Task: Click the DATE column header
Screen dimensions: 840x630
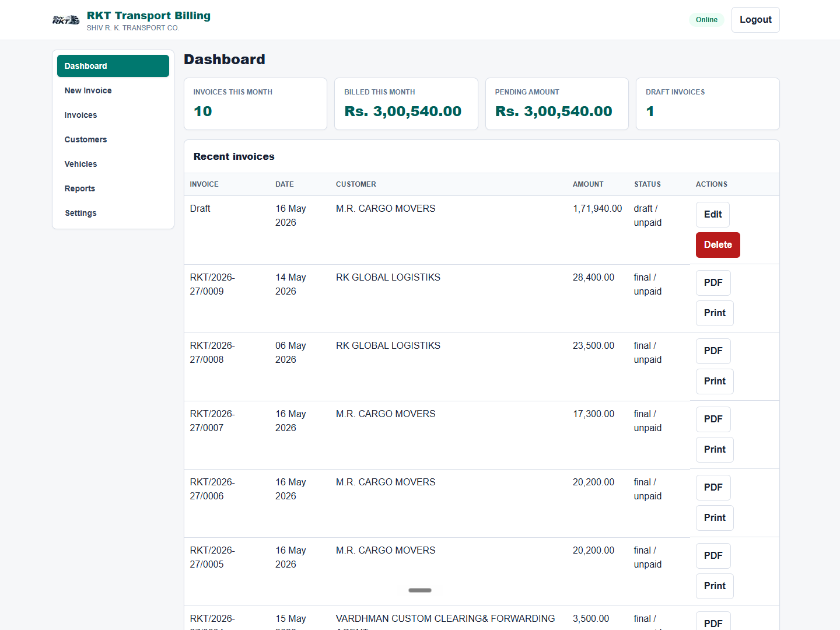Action: pyautogui.click(x=285, y=184)
